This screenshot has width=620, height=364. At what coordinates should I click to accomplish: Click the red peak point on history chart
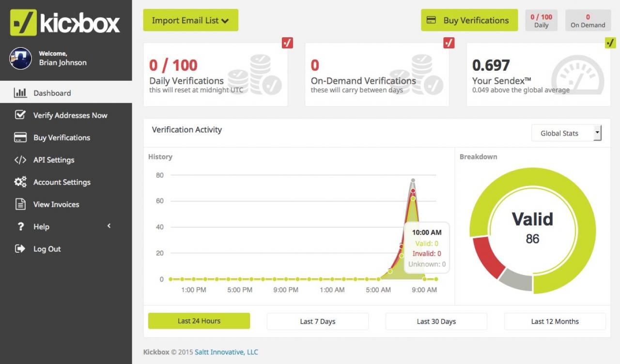pyautogui.click(x=413, y=191)
